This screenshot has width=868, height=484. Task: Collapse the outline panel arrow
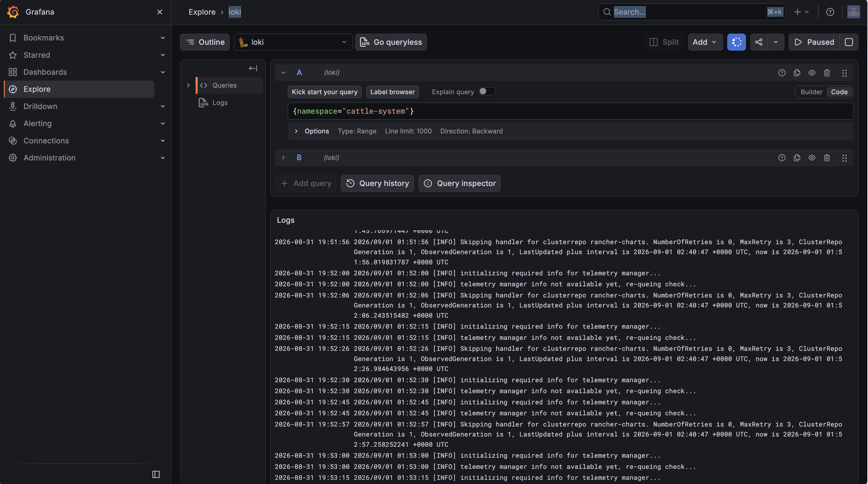tap(253, 68)
